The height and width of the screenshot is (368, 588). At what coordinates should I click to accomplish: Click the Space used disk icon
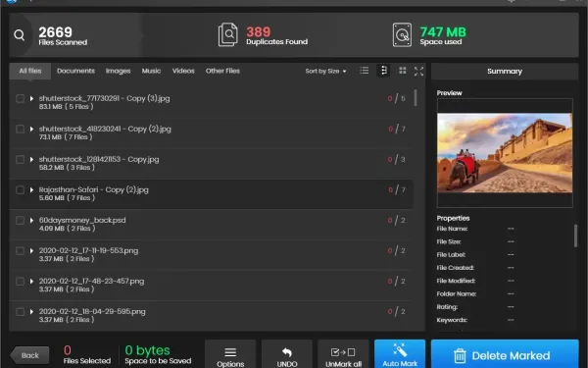click(402, 35)
